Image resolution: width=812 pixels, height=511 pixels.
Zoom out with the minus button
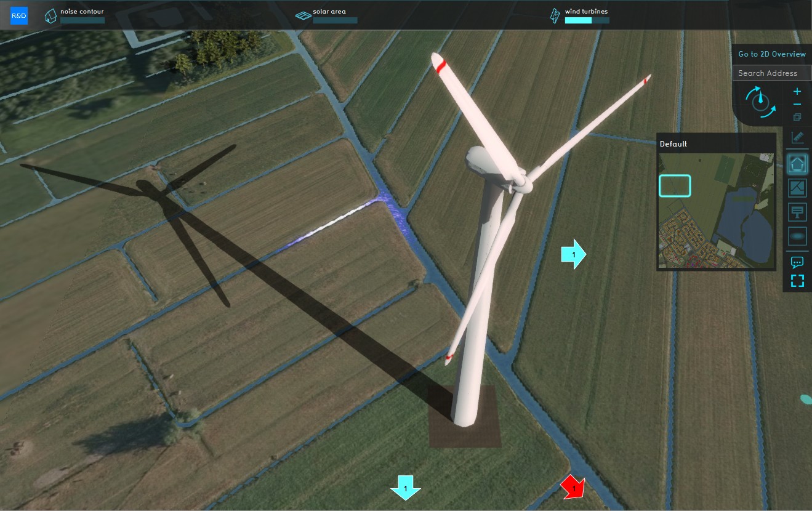(x=797, y=105)
